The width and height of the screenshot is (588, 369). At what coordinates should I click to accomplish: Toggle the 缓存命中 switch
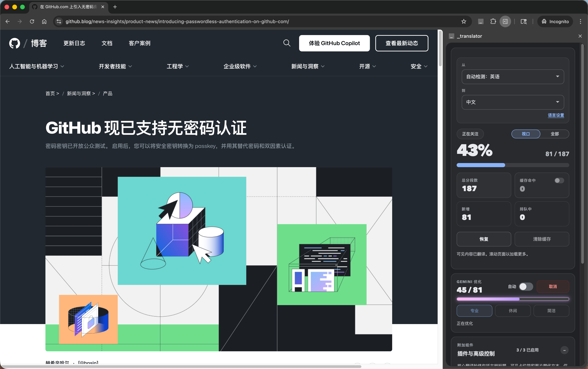coord(559,181)
